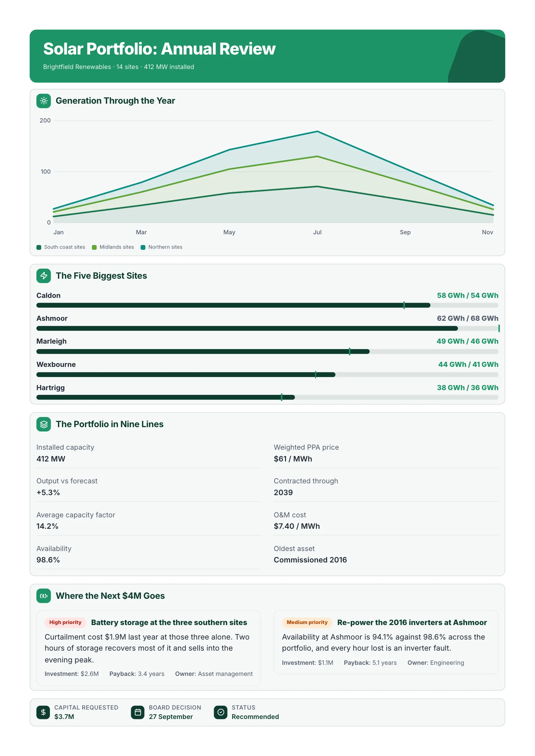Click the "58 GWh / 54 GWh" value for Caldon
This screenshot has width=535, height=756.
click(x=468, y=296)
